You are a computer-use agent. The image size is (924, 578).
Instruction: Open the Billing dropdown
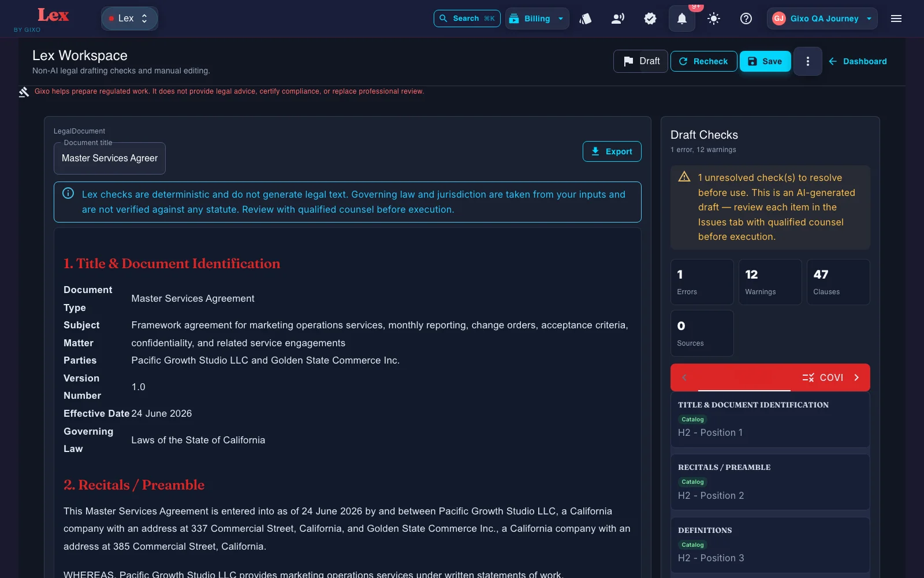click(537, 18)
